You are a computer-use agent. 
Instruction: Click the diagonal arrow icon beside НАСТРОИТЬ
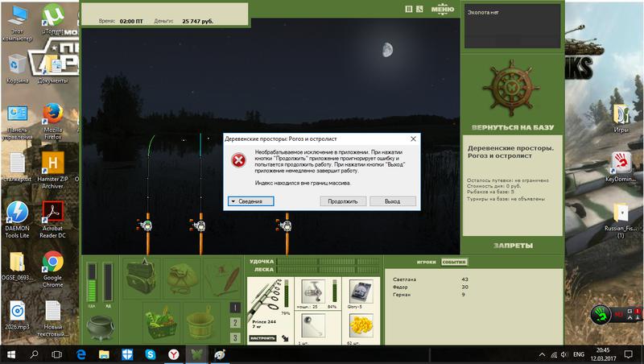click(x=285, y=338)
